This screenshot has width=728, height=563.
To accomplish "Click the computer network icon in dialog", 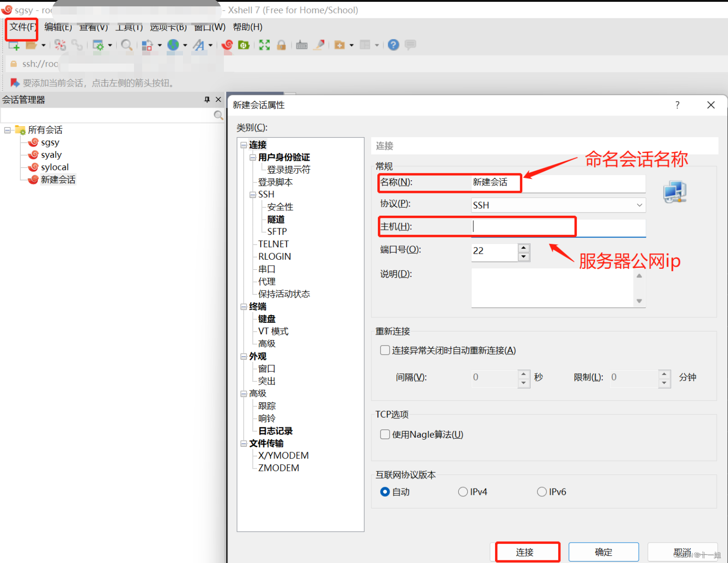I will coord(675,192).
